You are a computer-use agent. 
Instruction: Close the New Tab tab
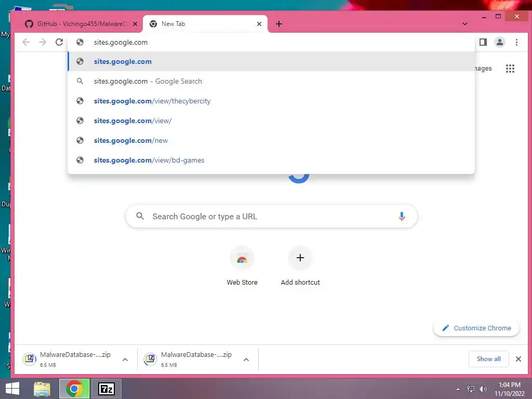(259, 24)
